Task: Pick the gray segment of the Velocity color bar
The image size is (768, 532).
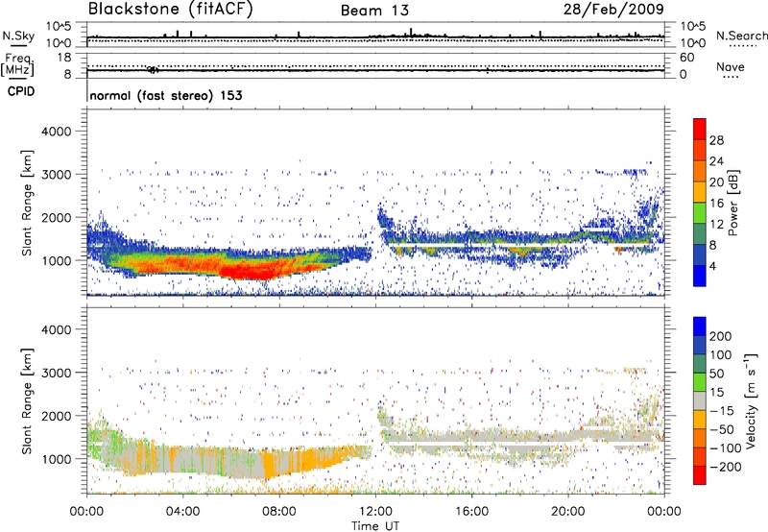Action: point(700,400)
